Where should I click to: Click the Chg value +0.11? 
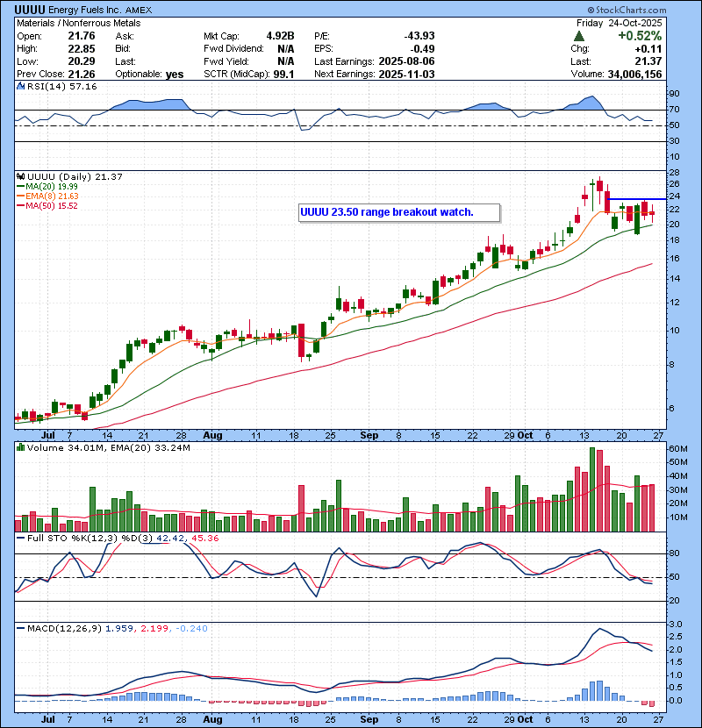[x=648, y=49]
